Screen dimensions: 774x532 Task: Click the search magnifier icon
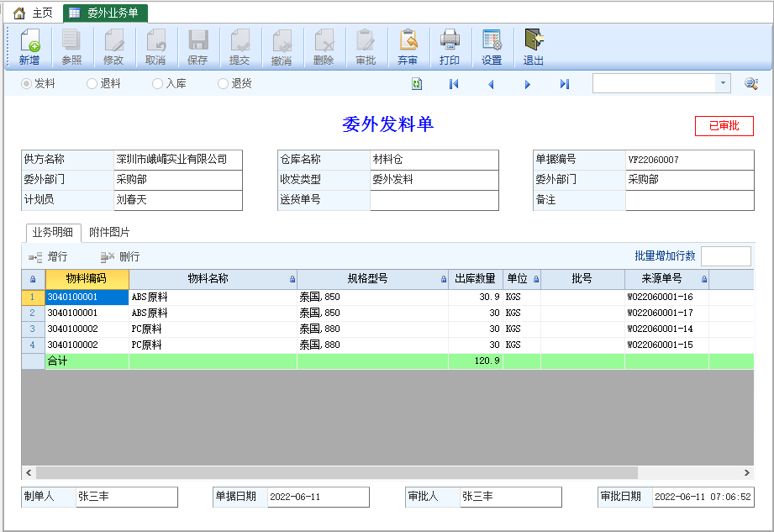tap(751, 83)
